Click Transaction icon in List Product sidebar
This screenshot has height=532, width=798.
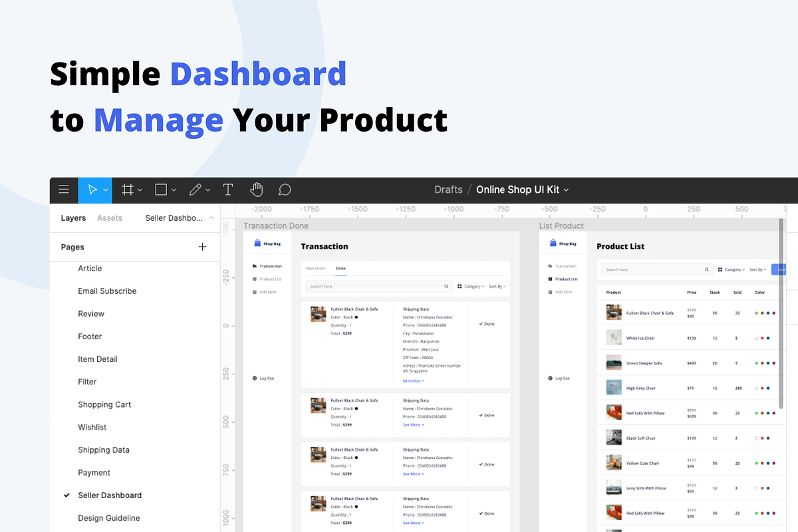click(551, 266)
